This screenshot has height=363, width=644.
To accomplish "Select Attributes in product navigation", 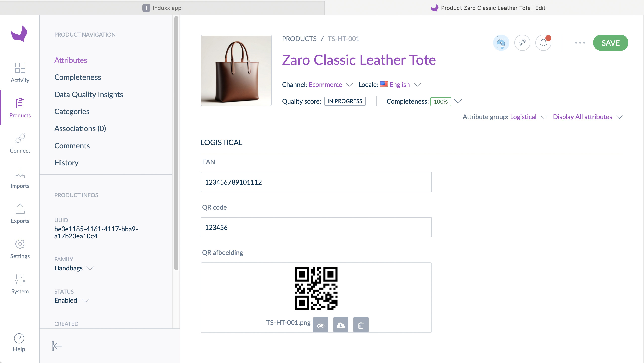I will pos(71,60).
